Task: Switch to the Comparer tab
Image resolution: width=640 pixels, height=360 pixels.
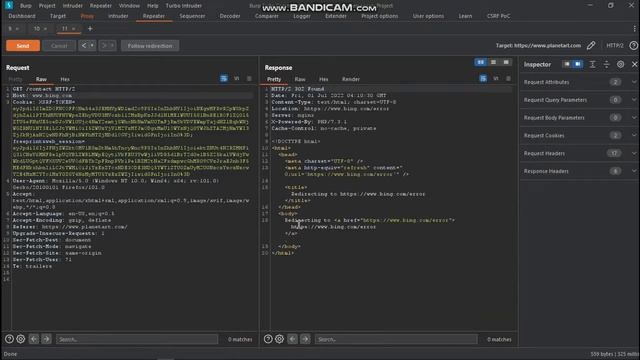Action: click(x=267, y=16)
